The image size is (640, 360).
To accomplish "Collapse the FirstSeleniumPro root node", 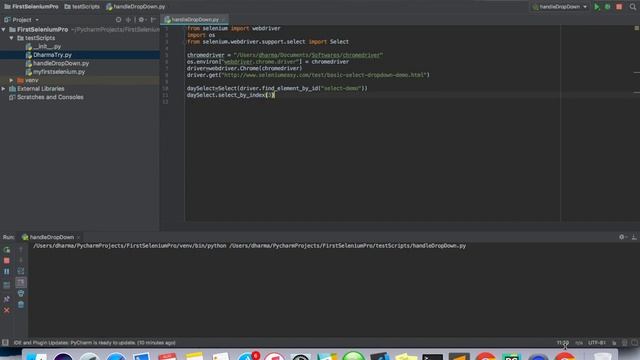I will click(x=4, y=29).
